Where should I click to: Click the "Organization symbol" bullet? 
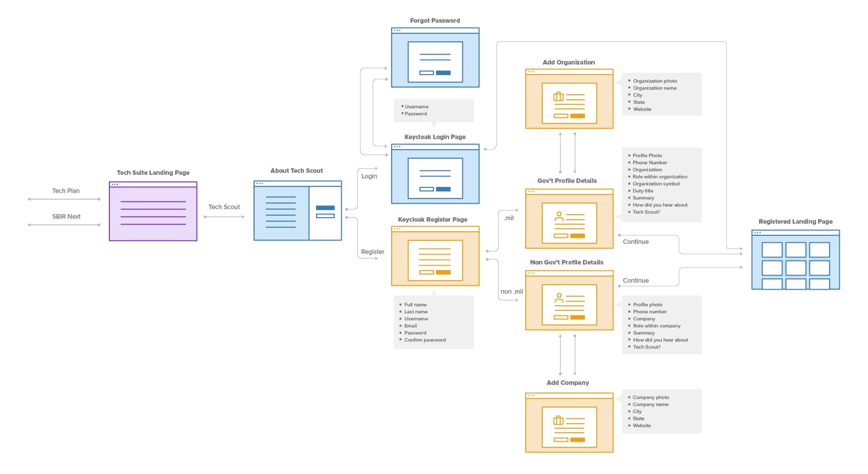click(x=656, y=184)
